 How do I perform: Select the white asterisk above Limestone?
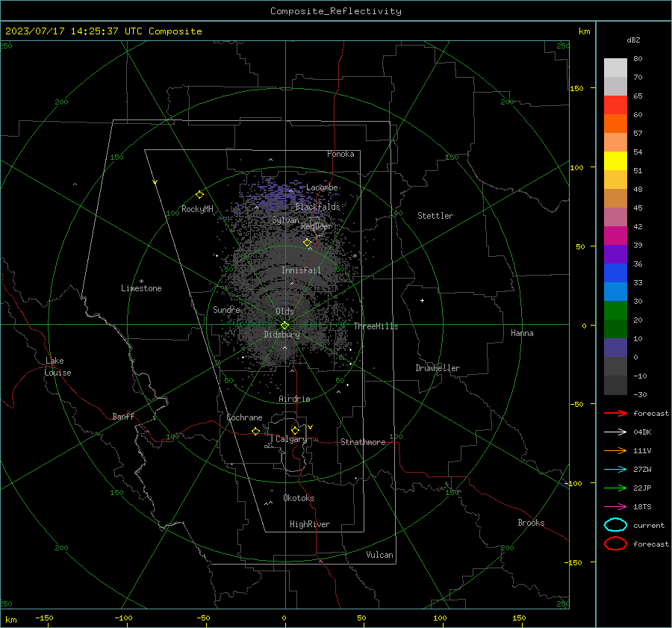(141, 282)
